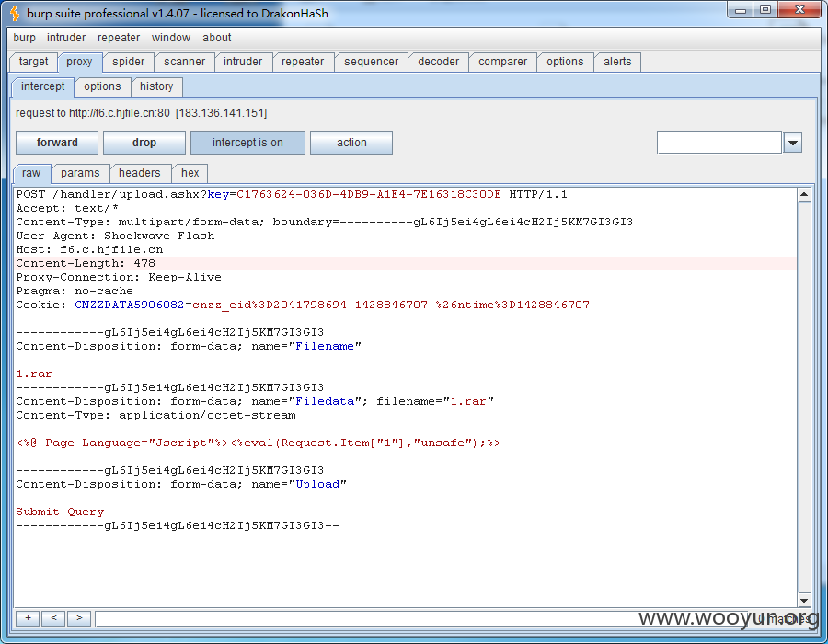This screenshot has height=644, width=828.
Task: Switch to the spider tab
Action: 128,62
